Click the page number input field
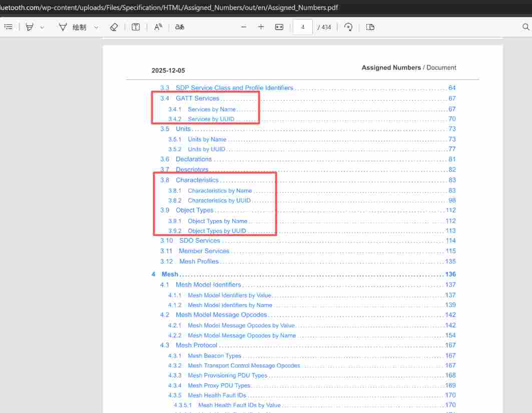Image resolution: width=532 pixels, height=413 pixels. [x=303, y=27]
